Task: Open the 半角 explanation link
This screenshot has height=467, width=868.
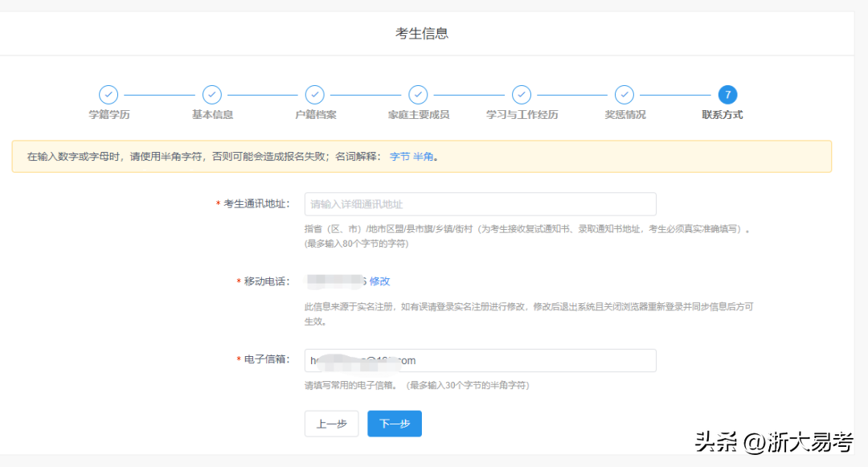Action: [424, 157]
